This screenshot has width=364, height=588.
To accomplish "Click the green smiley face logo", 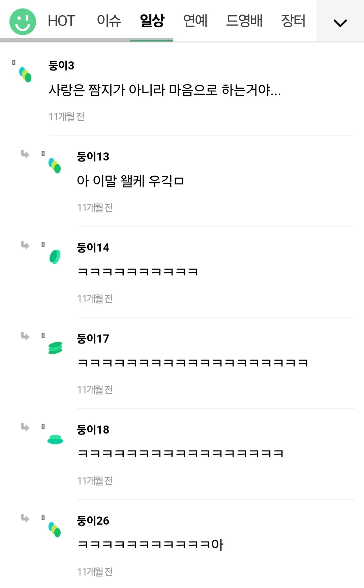I will (x=23, y=22).
